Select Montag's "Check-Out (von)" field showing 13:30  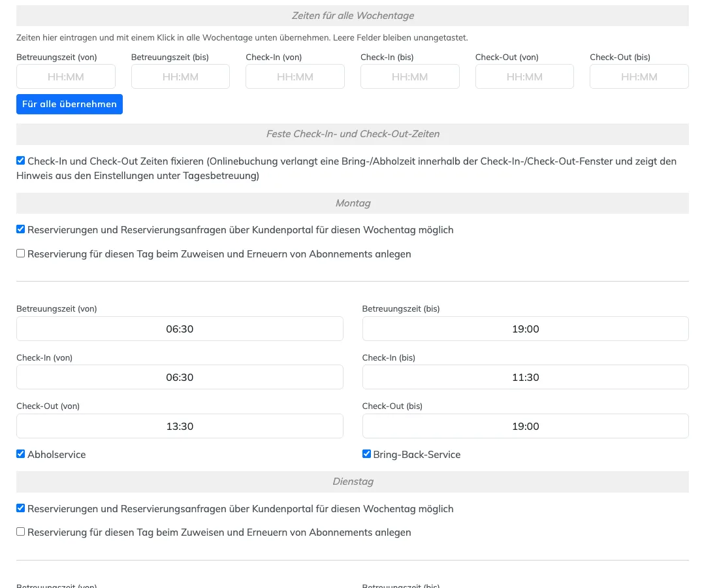[x=180, y=426]
